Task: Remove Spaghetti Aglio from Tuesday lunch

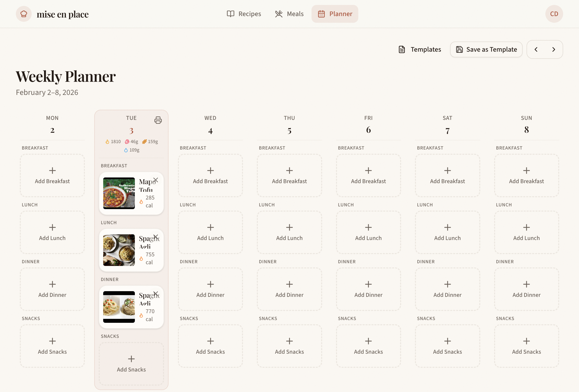Action: tap(156, 237)
